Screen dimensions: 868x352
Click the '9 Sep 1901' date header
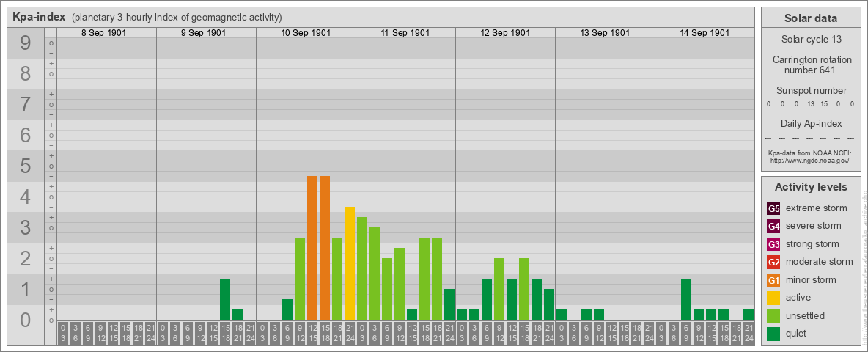coord(203,33)
